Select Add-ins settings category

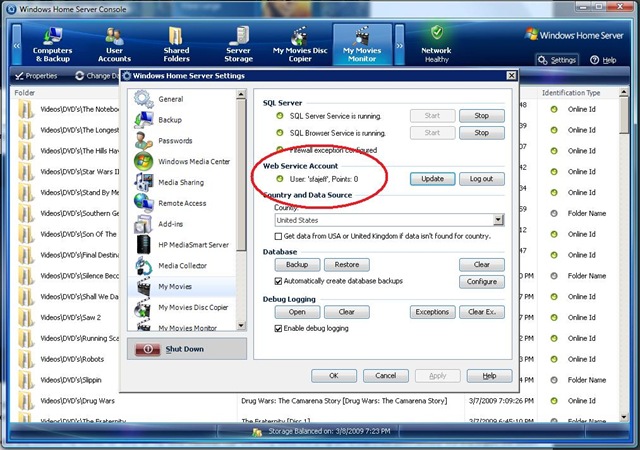point(182,224)
